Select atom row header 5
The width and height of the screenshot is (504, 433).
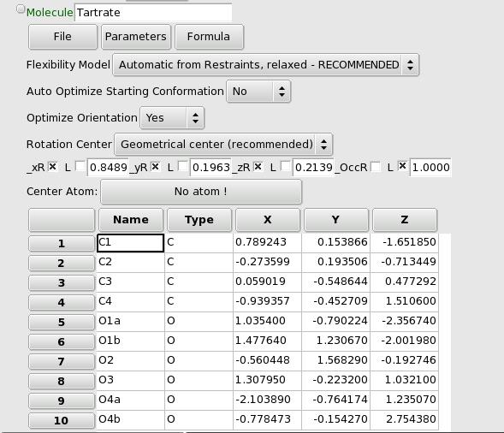pos(62,322)
